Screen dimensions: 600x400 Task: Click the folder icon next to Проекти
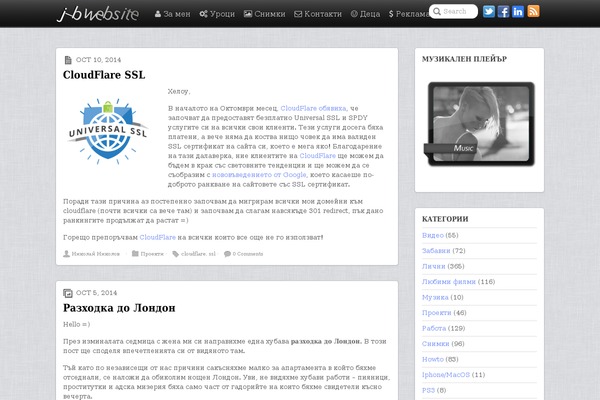(135, 253)
